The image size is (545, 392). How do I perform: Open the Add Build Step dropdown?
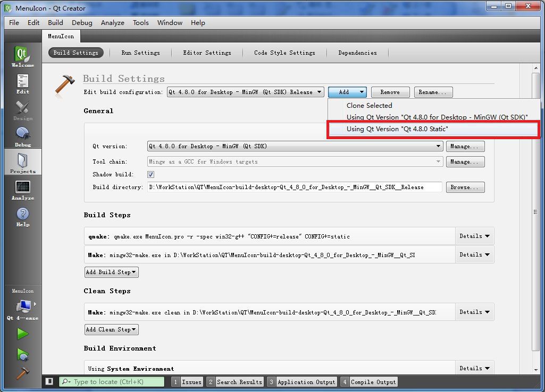(x=111, y=272)
